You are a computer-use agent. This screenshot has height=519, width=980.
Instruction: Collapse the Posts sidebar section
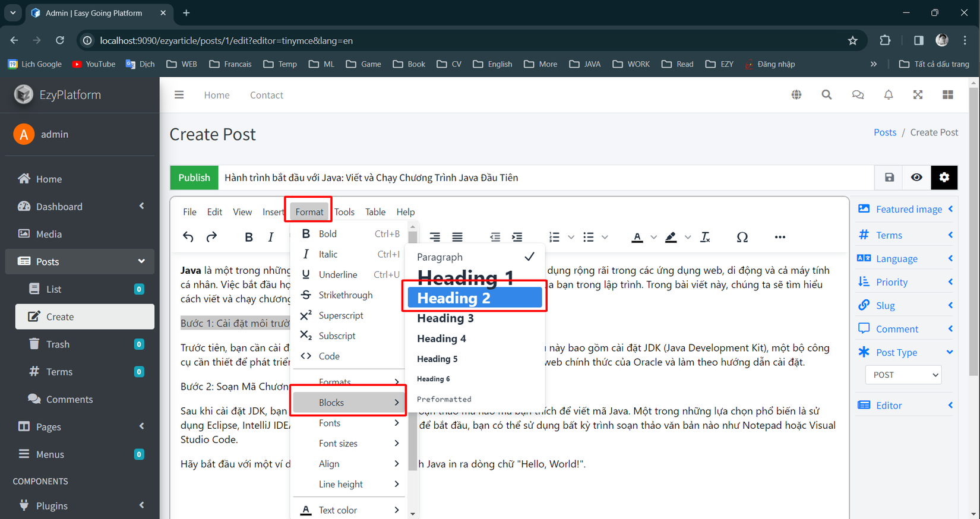(x=80, y=262)
